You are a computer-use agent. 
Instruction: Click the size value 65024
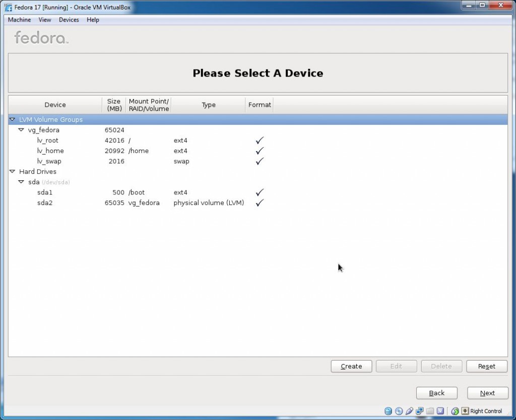114,130
